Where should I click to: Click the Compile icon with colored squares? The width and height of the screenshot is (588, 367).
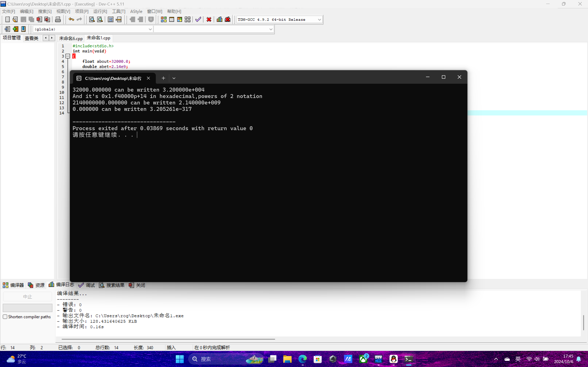[164, 20]
